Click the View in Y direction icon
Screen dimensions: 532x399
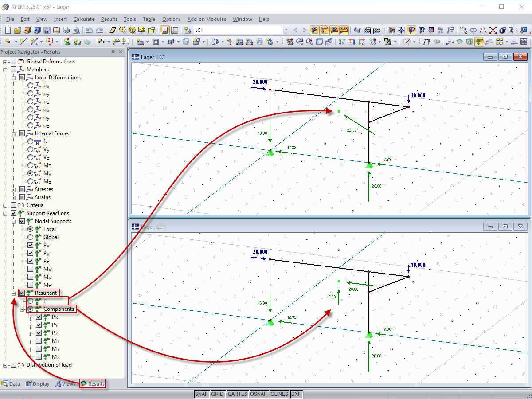click(x=352, y=42)
